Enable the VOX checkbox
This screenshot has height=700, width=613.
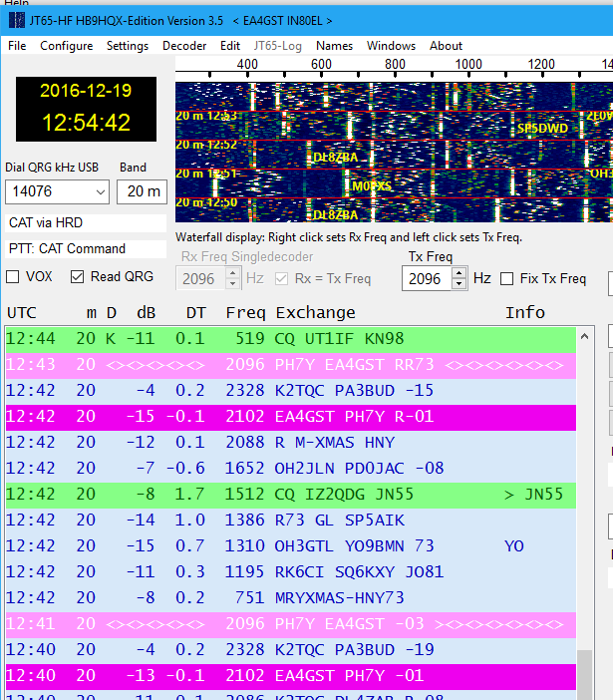[13, 277]
